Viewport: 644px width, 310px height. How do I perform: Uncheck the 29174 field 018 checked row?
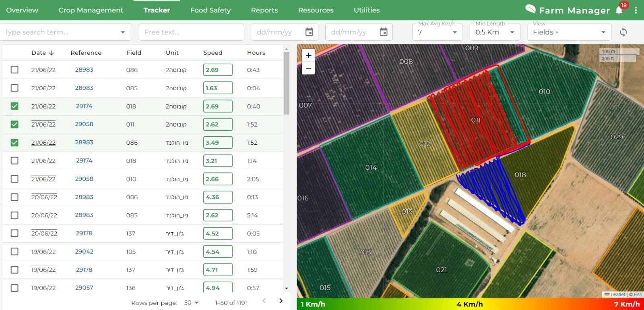pos(14,106)
